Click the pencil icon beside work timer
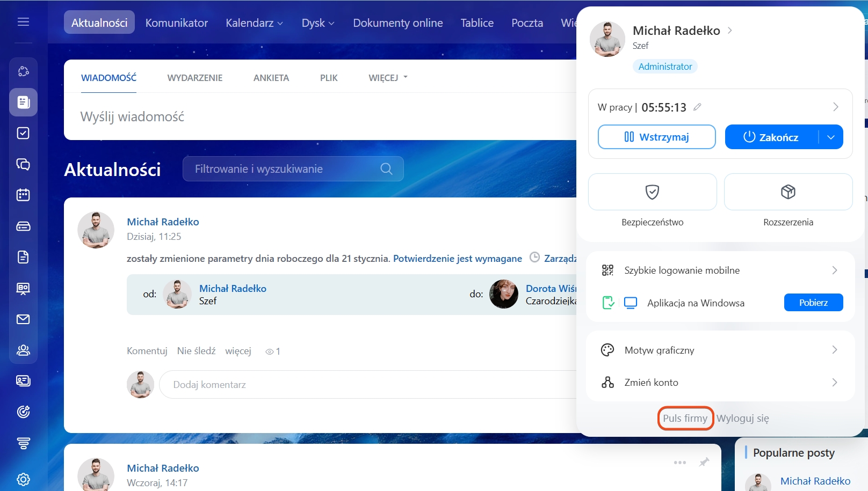 point(697,107)
